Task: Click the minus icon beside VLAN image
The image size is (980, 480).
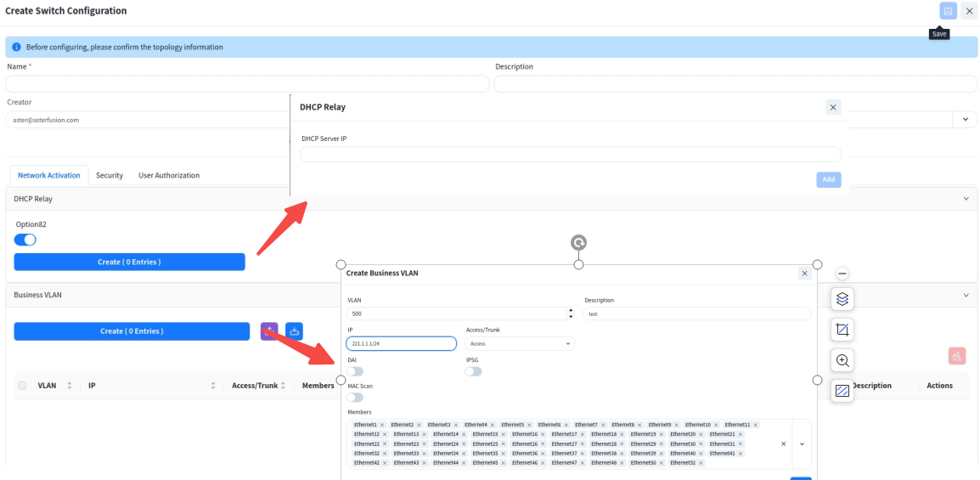Action: [842, 274]
